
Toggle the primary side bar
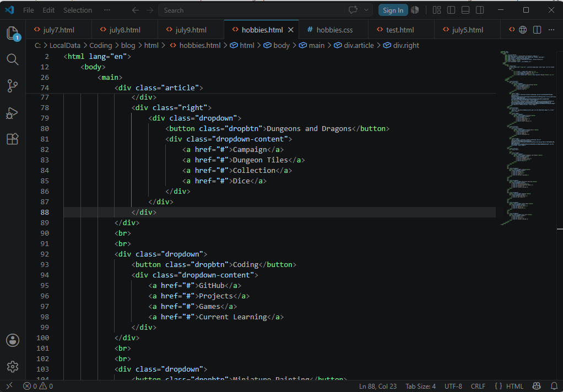[451, 10]
